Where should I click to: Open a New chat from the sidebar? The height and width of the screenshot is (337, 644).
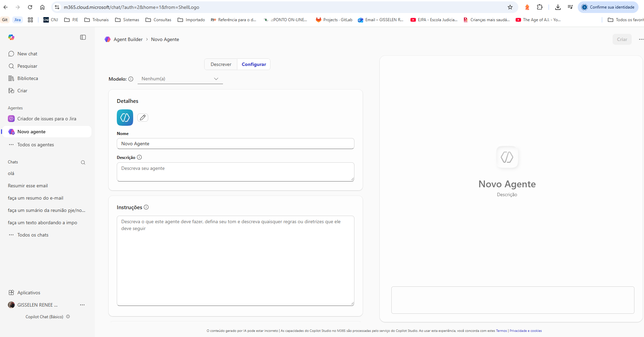(x=27, y=54)
